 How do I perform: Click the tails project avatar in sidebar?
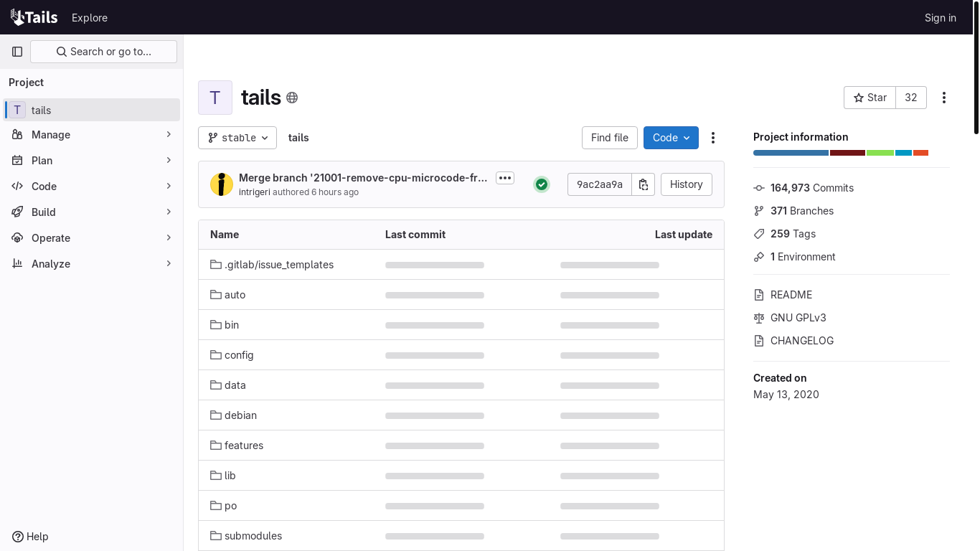[17, 110]
